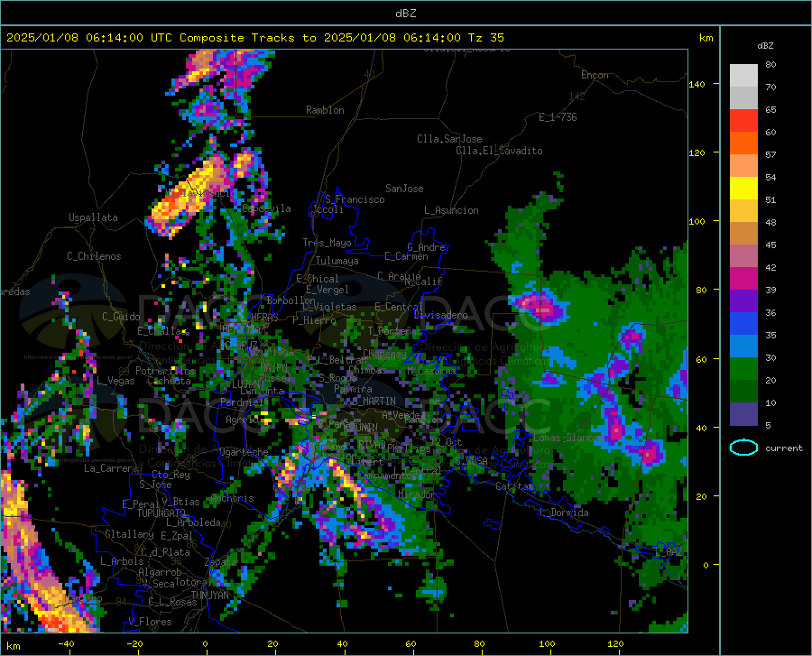Click the 'Mirador' map label
The width and height of the screenshot is (812, 656).
pyautogui.click(x=417, y=494)
